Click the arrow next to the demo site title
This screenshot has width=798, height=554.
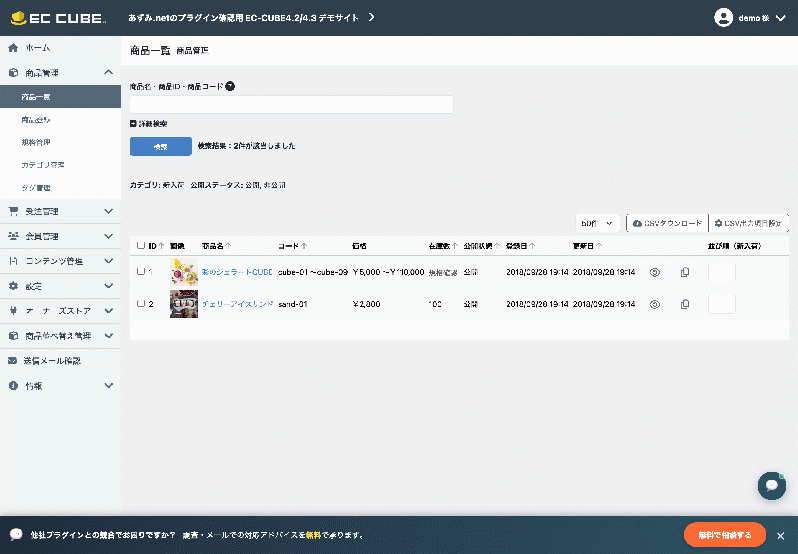372,17
